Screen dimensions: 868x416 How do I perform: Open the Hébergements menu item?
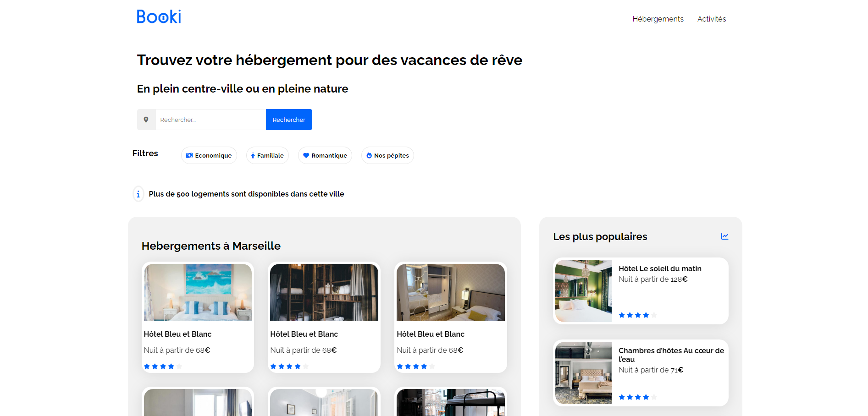coord(658,19)
